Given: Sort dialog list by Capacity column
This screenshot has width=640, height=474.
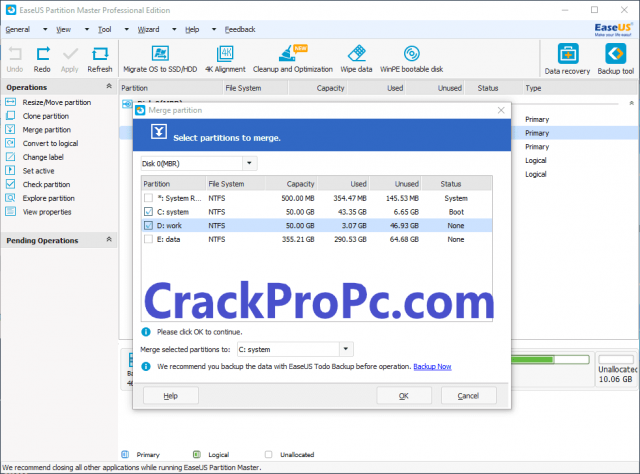Looking at the screenshot, I should [291, 184].
